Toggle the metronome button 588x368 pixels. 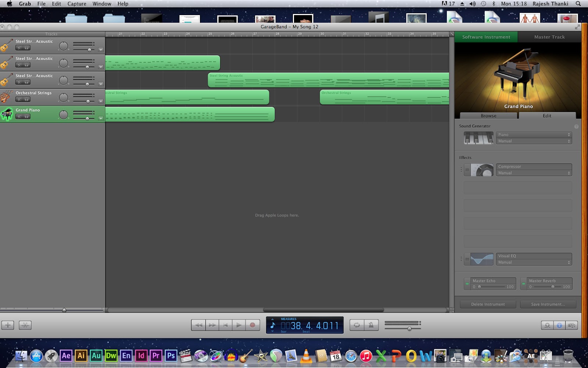(x=371, y=325)
